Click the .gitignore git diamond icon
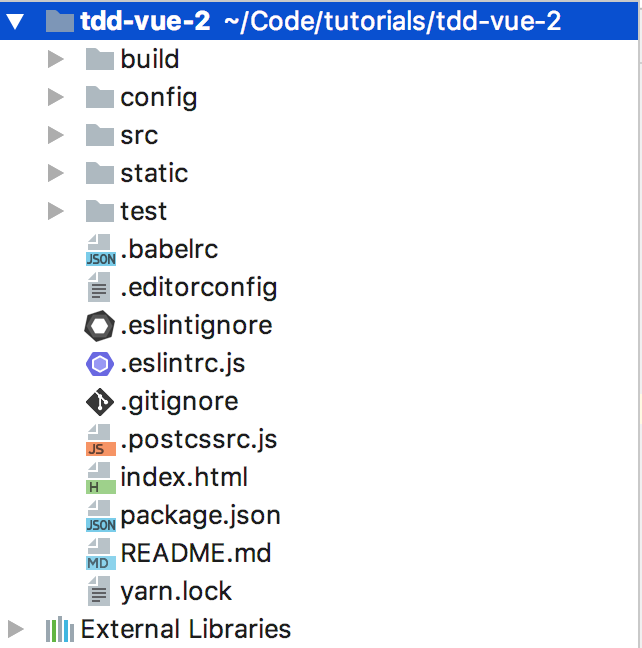 click(x=100, y=402)
